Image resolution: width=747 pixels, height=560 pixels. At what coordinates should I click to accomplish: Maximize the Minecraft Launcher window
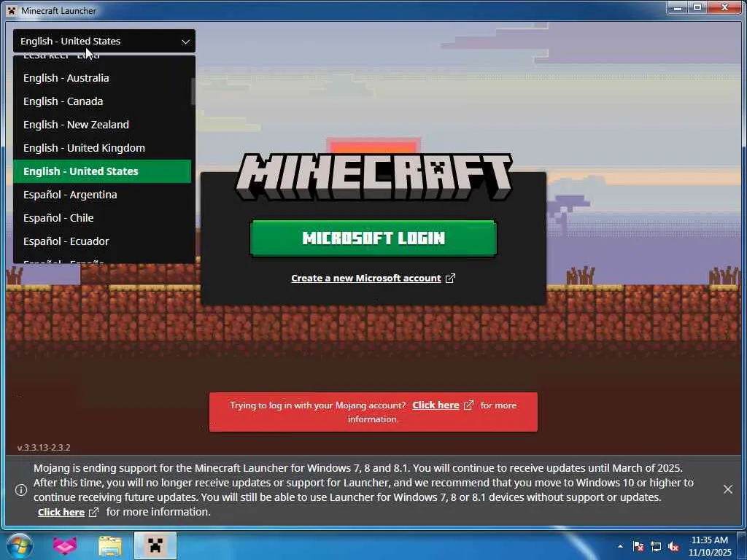coord(697,7)
